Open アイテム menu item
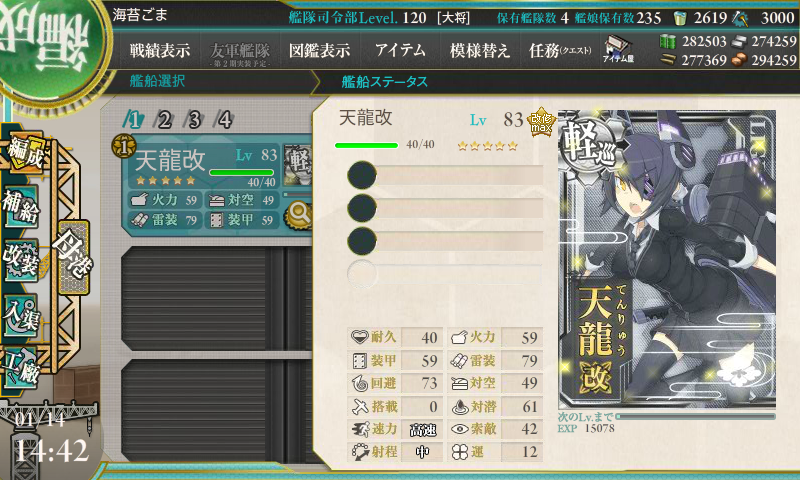The width and height of the screenshot is (800, 480). point(400,50)
